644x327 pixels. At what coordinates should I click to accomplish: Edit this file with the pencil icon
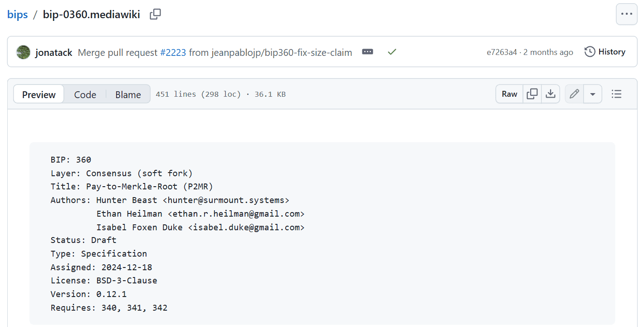coord(574,94)
